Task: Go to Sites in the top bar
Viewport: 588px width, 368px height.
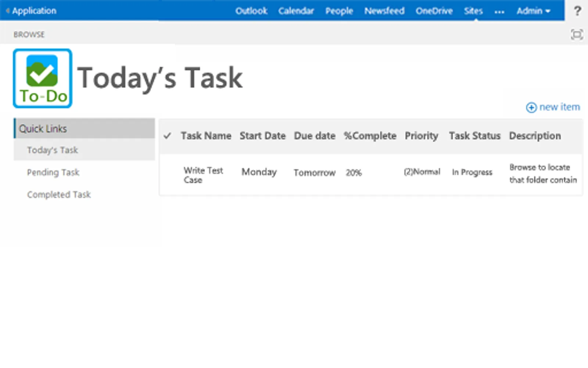Action: click(x=473, y=11)
